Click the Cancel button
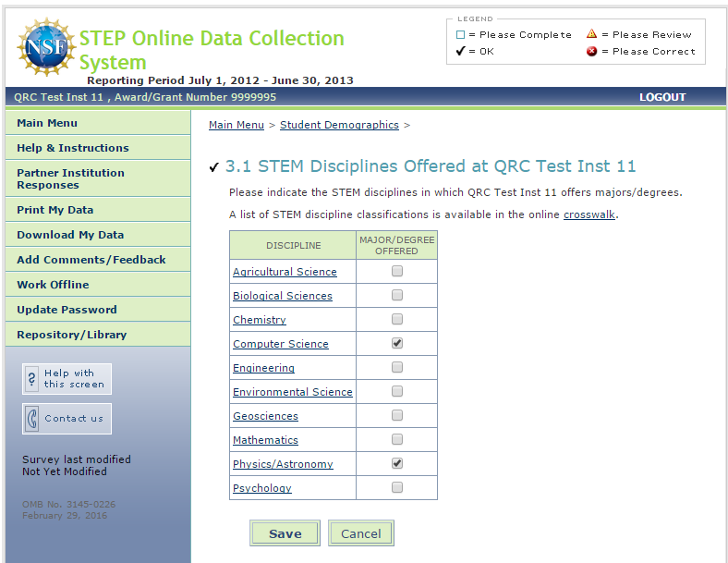The height and width of the screenshot is (563, 728). pos(361,533)
